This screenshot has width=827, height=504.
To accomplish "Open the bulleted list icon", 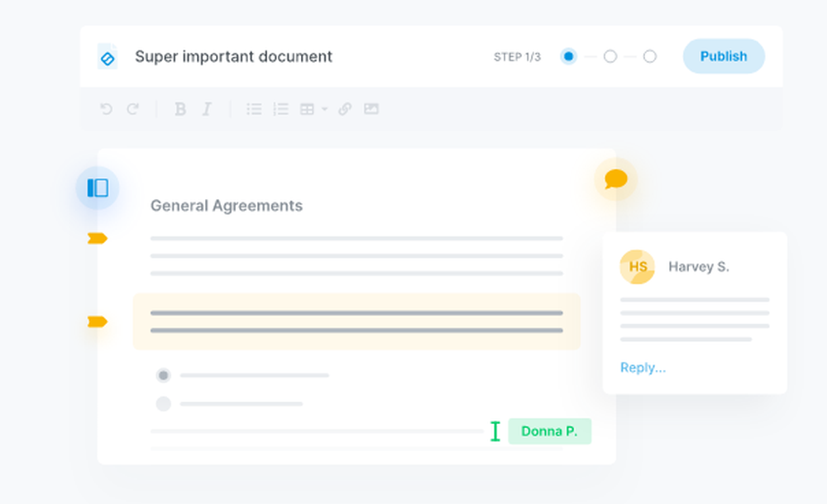I will point(254,108).
